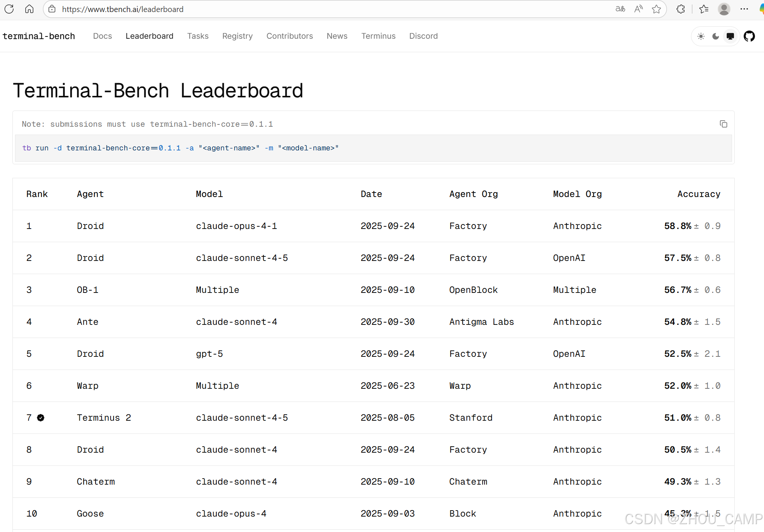Click the browser home icon
764x532 pixels.
click(x=29, y=9)
